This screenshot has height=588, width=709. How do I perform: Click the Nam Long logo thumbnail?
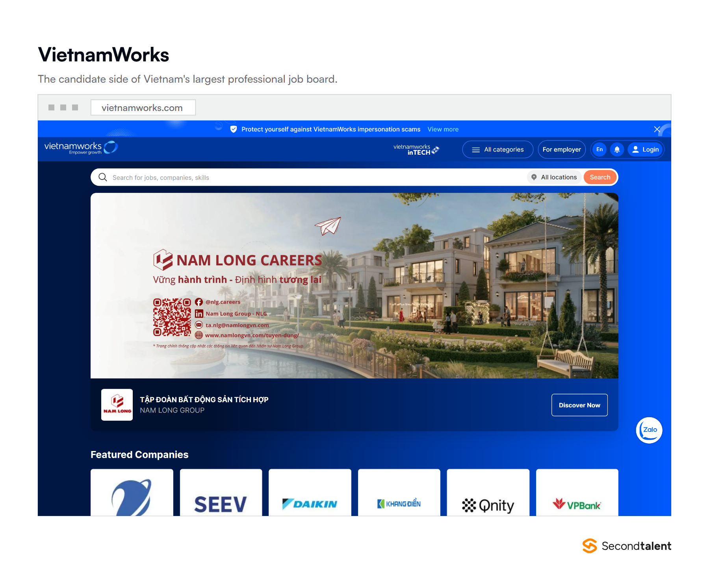point(117,405)
